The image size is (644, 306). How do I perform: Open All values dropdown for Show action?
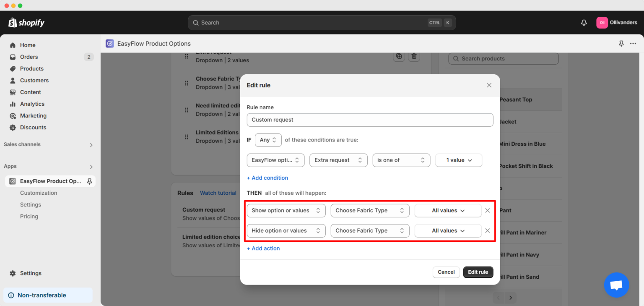coord(448,210)
